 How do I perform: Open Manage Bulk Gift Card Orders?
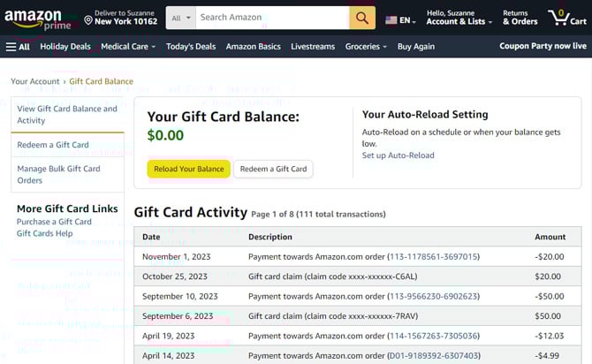pyautogui.click(x=67, y=174)
